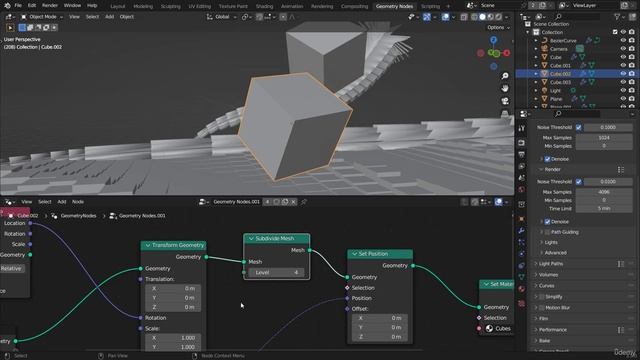Viewport: 640px width, 360px height.
Task: Toggle X-ray view in the viewport header
Action: (464, 17)
